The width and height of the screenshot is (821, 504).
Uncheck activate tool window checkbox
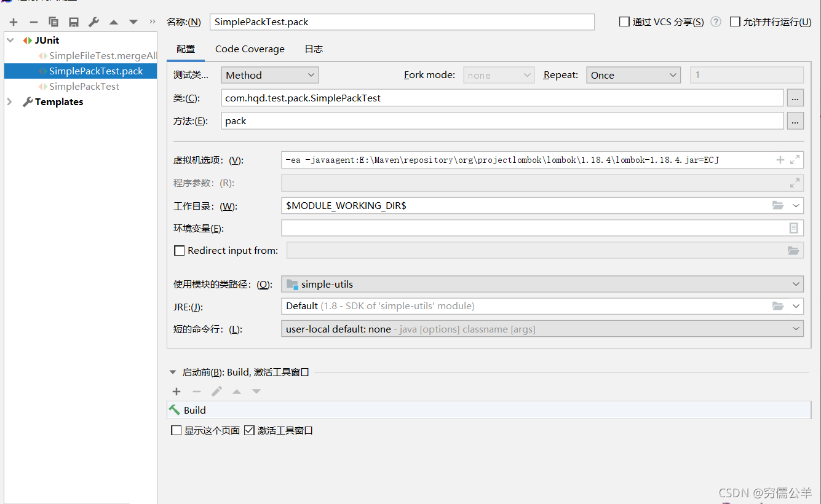[x=249, y=430]
